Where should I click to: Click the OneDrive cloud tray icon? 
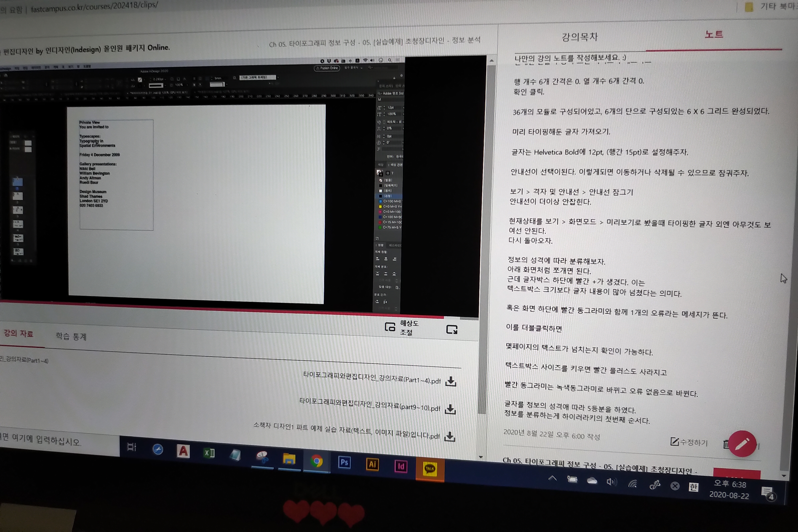(x=592, y=480)
